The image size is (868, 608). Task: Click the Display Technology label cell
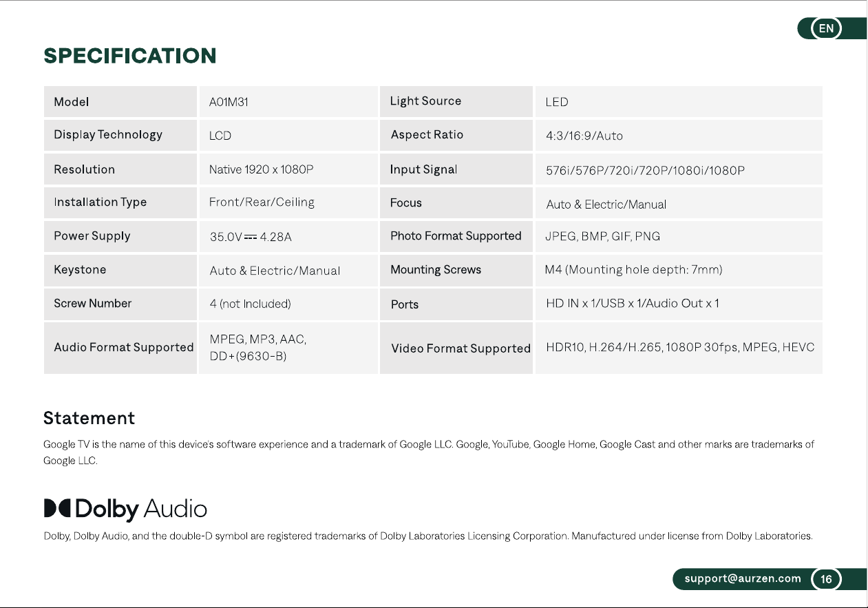pyautogui.click(x=120, y=135)
